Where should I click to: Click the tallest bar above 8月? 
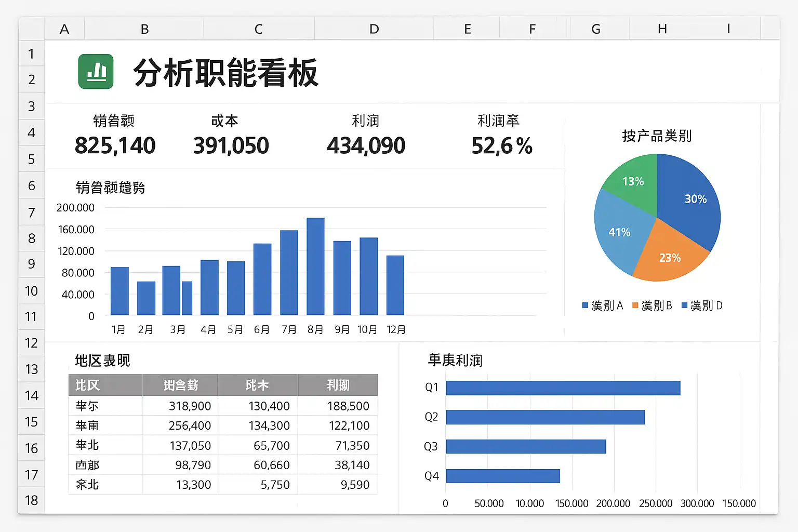(x=315, y=266)
